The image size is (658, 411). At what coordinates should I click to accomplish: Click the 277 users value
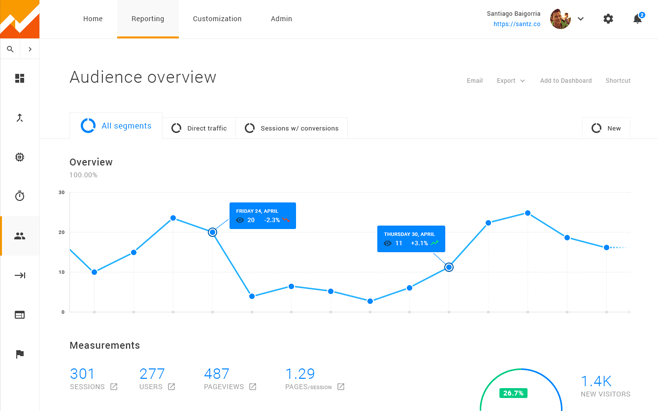pos(152,374)
